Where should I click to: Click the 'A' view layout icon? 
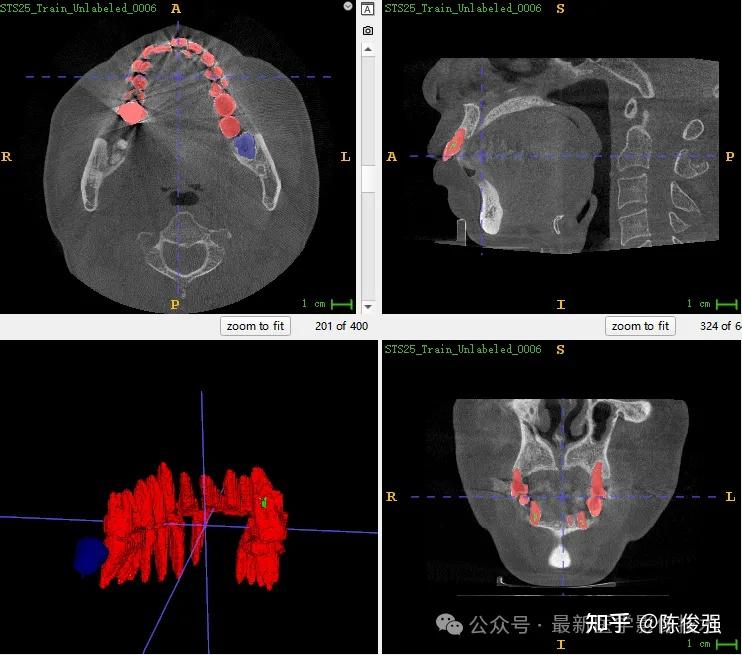[x=368, y=9]
